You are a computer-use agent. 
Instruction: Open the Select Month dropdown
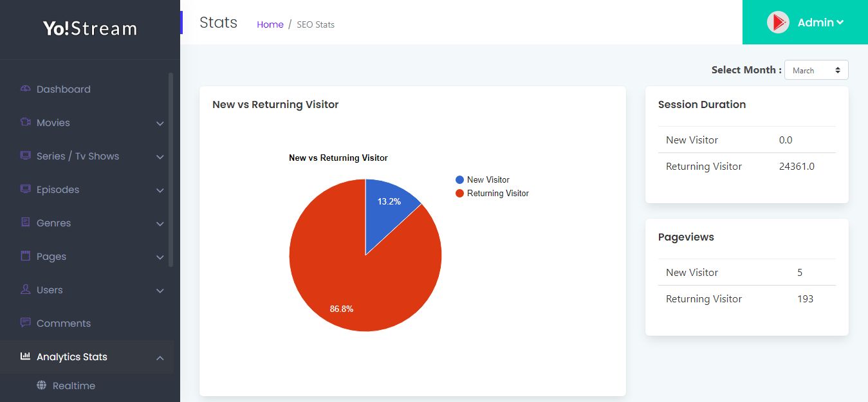pos(816,70)
